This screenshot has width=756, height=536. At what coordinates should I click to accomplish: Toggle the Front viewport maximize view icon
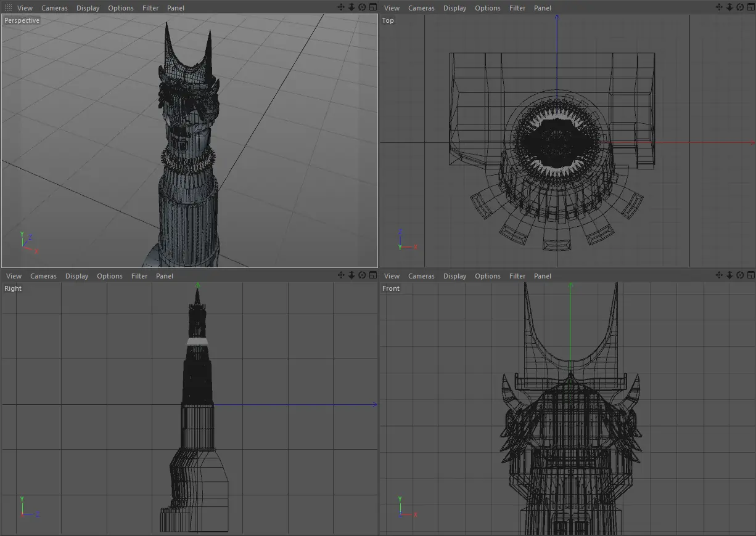(750, 275)
